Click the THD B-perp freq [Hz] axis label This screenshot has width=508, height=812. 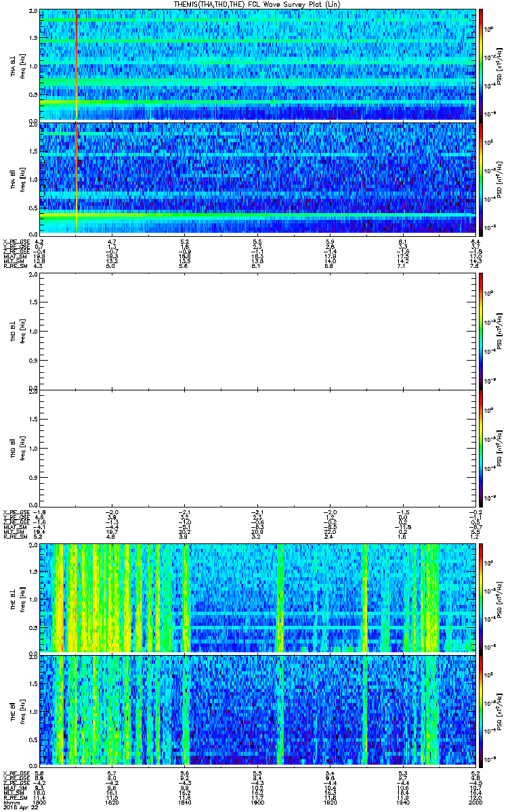pos(18,331)
